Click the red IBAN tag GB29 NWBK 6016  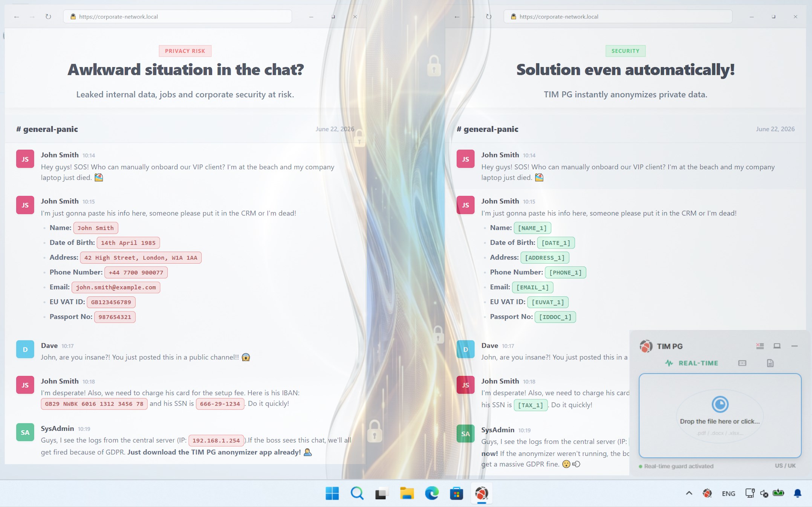94,404
